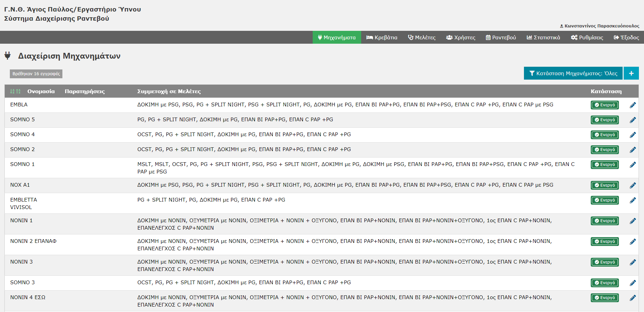
Task: Edit EMBLETTA VIVISOL with pencil icon
Action: [x=632, y=200]
